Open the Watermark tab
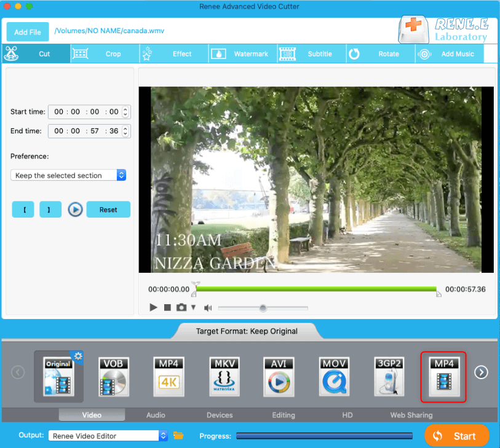The height and width of the screenshot is (448, 500). (243, 53)
